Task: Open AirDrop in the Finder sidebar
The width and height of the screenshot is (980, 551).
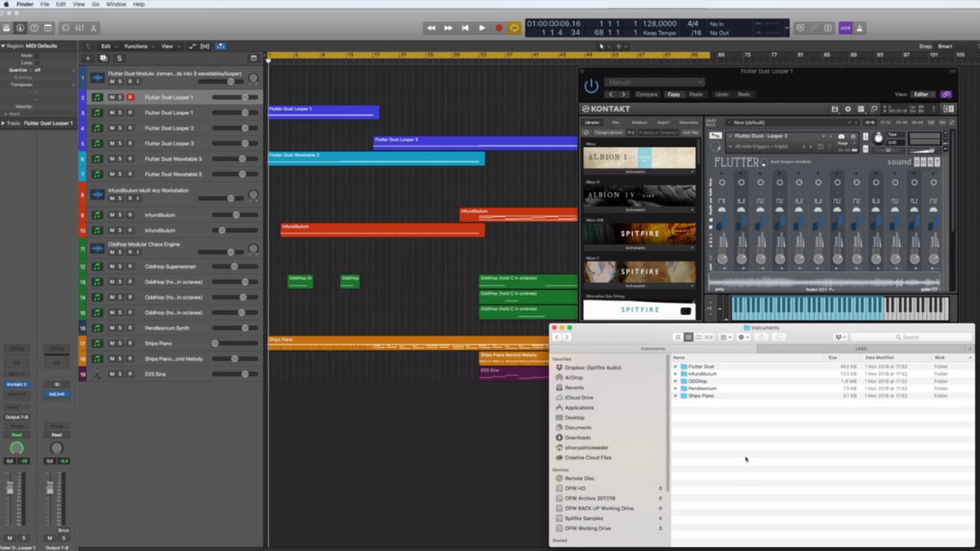Action: tap(574, 378)
